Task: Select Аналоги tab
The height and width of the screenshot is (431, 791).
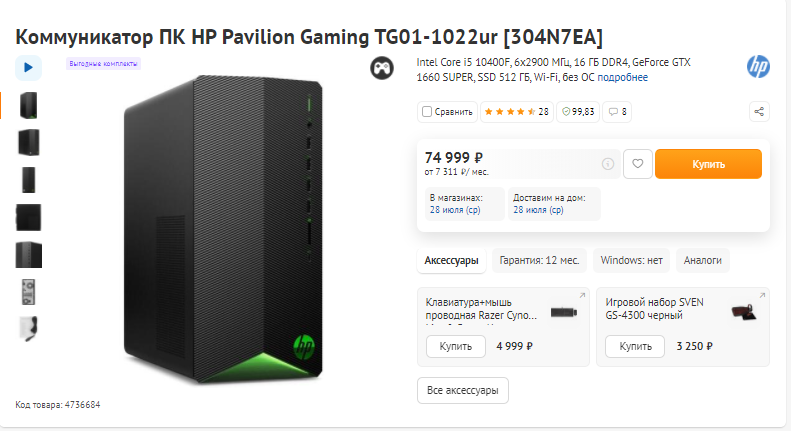Action: [x=702, y=260]
